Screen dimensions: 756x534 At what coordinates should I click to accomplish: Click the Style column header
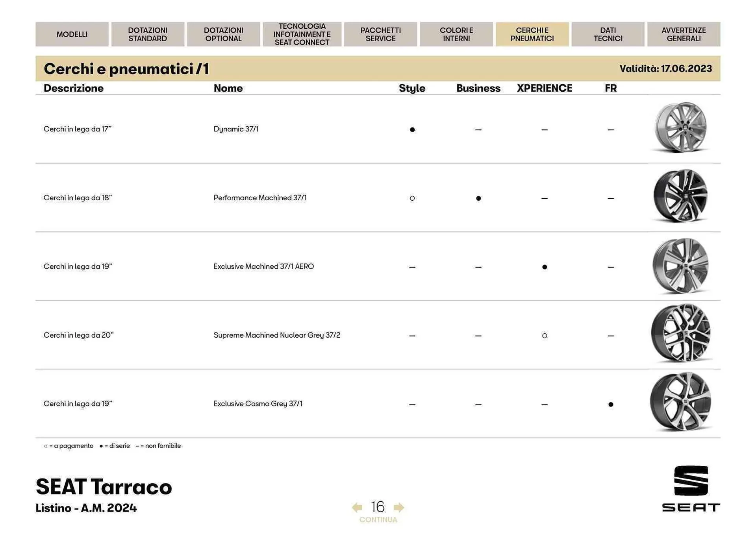pyautogui.click(x=412, y=88)
